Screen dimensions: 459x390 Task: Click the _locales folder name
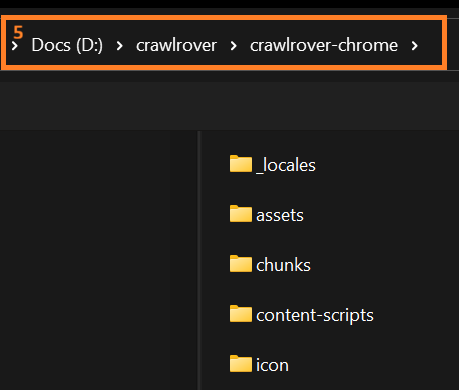pyautogui.click(x=286, y=165)
